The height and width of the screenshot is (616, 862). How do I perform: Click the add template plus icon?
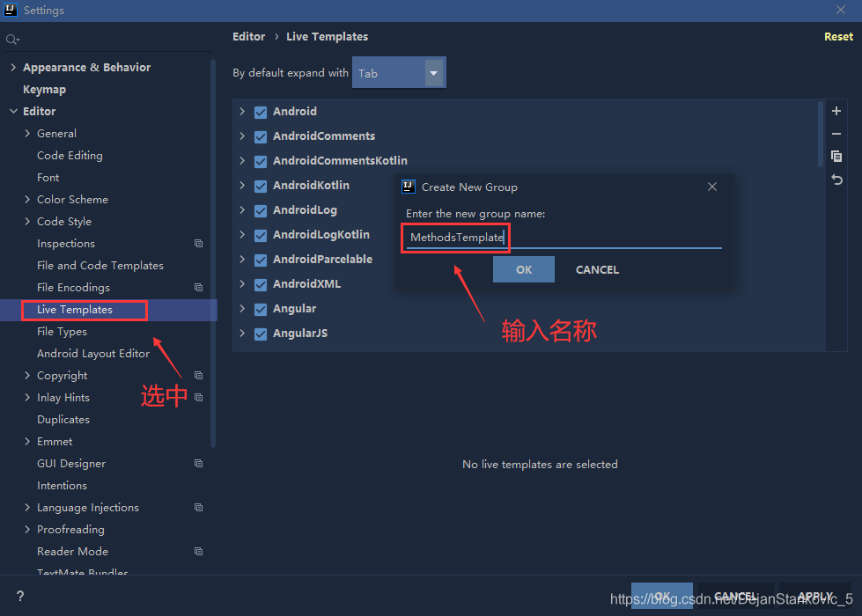836,111
